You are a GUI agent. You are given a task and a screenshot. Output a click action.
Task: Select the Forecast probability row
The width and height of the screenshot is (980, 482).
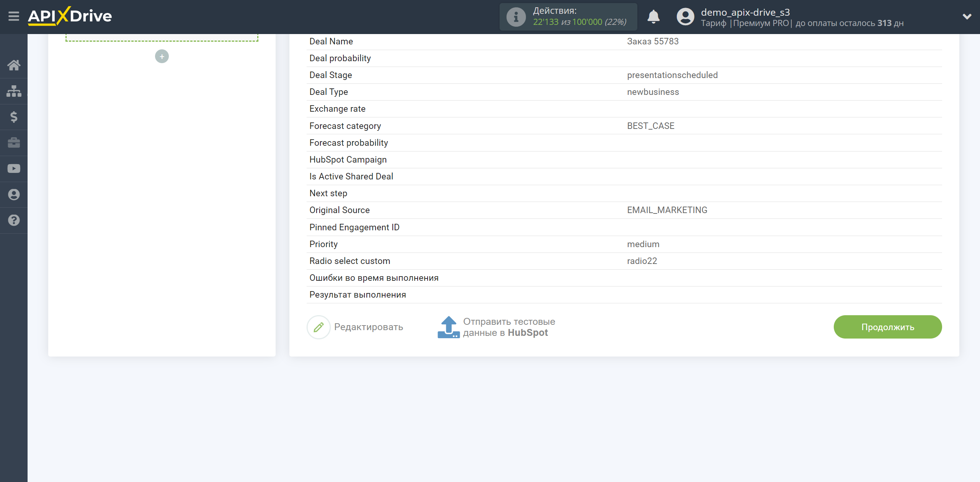coord(624,143)
